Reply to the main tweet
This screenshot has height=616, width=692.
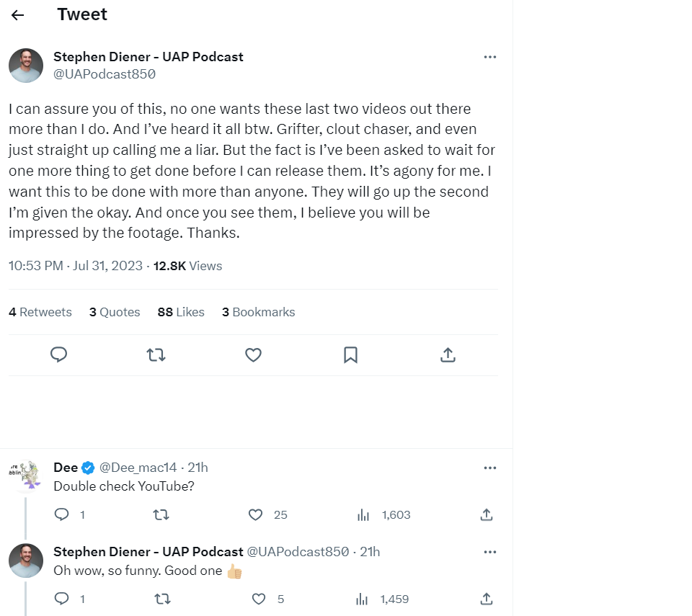(x=59, y=354)
